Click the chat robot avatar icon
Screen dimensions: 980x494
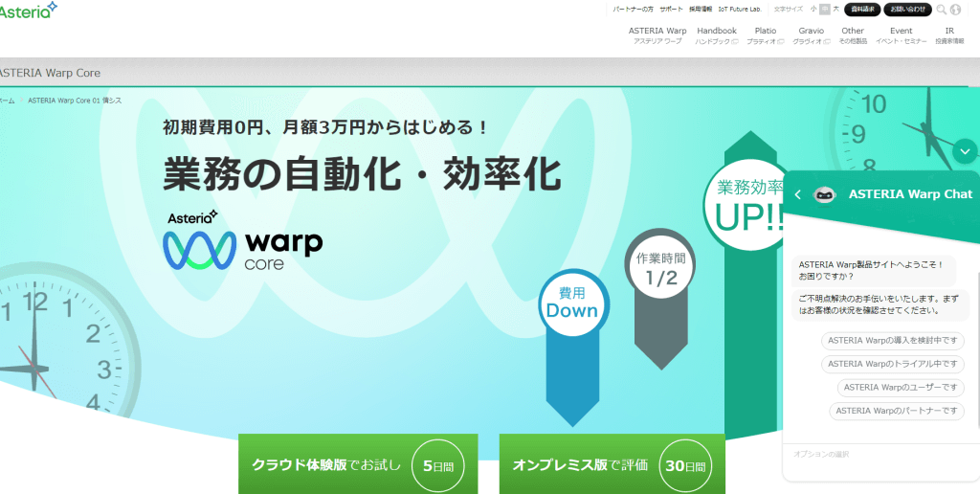[824, 194]
